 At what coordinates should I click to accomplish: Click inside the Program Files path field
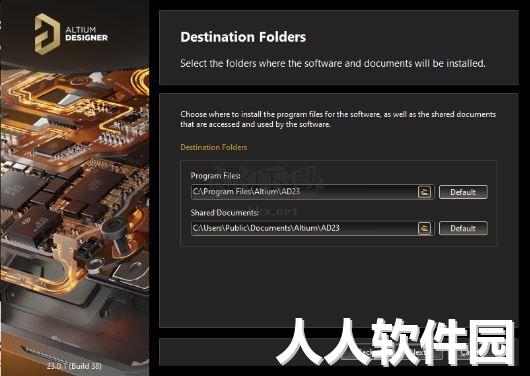pyautogui.click(x=304, y=192)
